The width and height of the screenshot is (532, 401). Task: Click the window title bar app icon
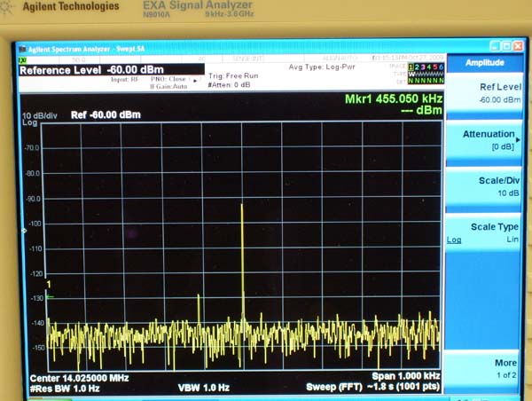(x=23, y=49)
